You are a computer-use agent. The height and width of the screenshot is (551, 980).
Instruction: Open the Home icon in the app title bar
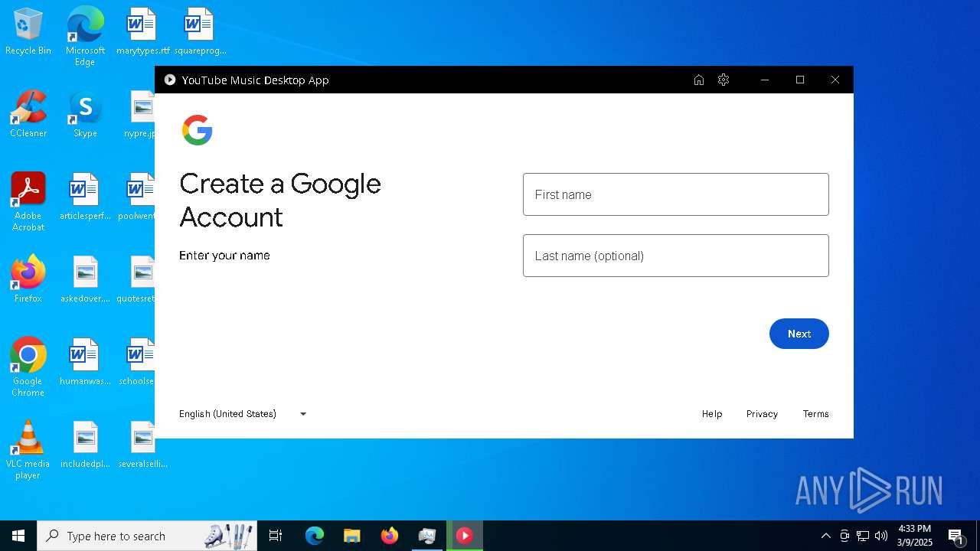698,80
